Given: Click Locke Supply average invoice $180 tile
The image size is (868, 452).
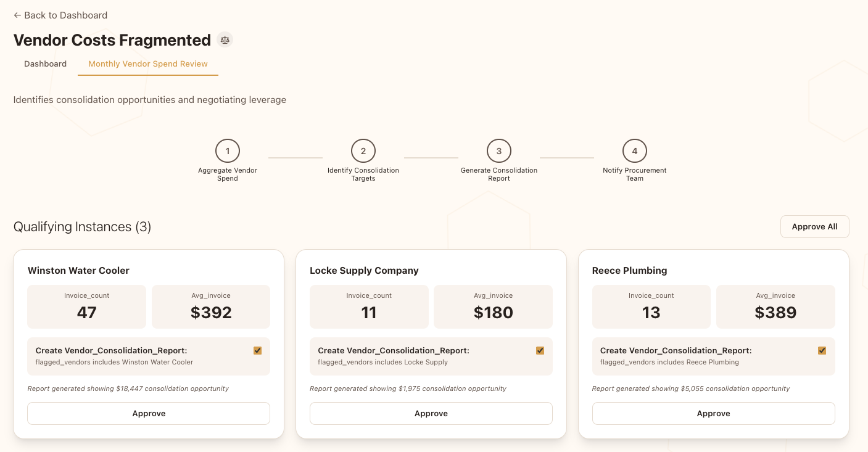Looking at the screenshot, I should coord(493,307).
